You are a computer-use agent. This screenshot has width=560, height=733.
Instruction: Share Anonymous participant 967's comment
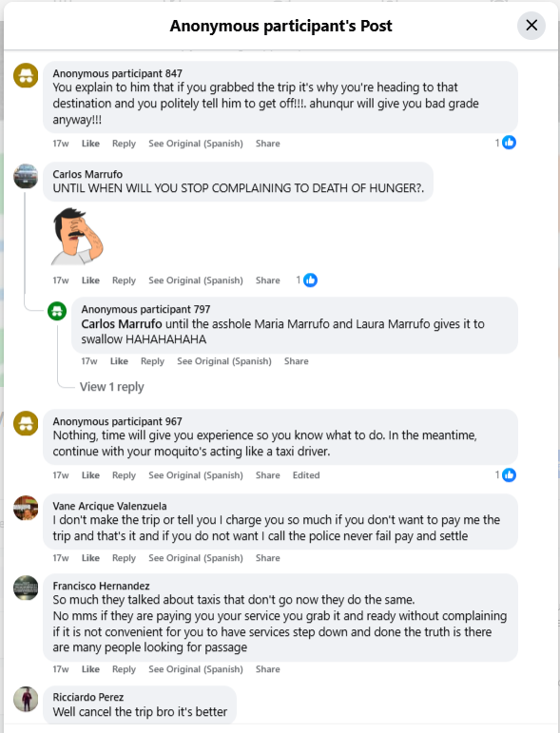tap(268, 475)
